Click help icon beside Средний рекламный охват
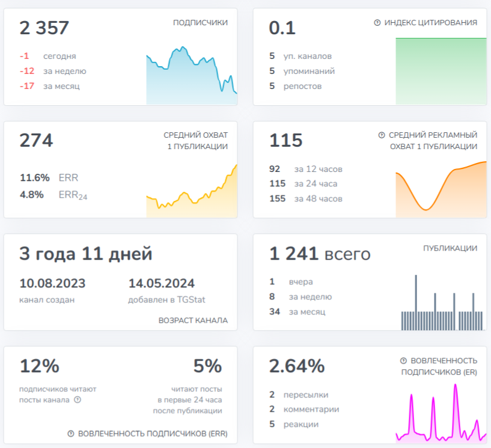This screenshot has height=448, width=491. pyautogui.click(x=382, y=135)
